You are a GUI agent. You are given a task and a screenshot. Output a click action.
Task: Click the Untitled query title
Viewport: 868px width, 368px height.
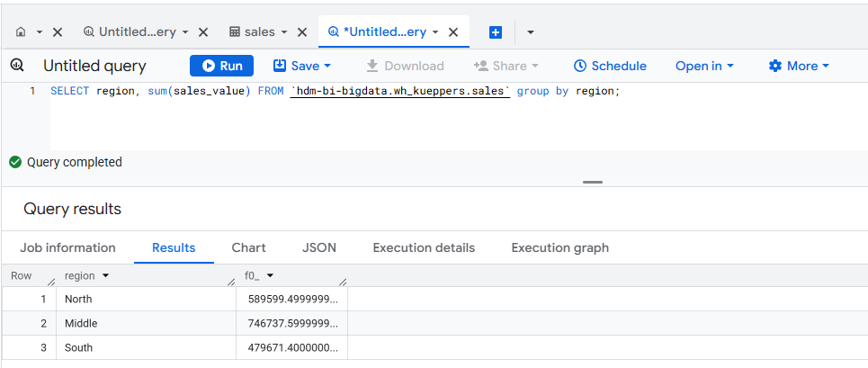click(94, 66)
